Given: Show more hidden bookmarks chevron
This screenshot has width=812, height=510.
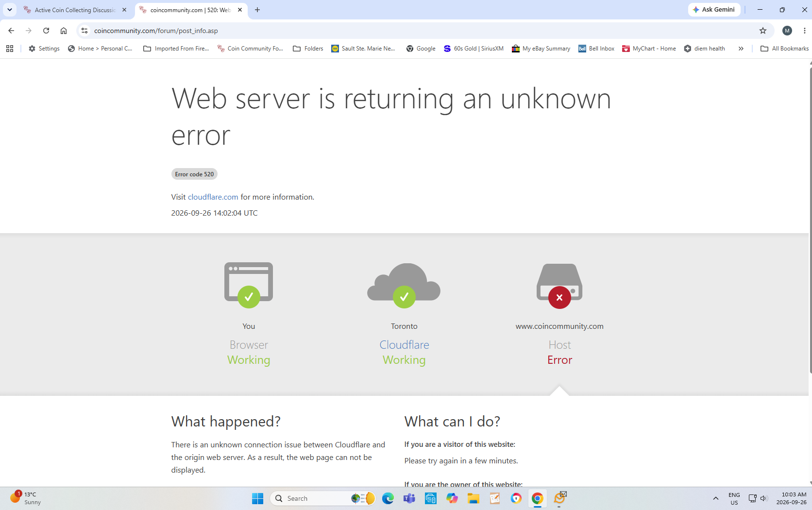Looking at the screenshot, I should point(741,49).
